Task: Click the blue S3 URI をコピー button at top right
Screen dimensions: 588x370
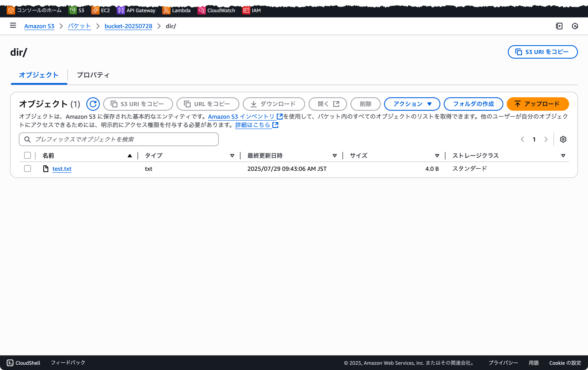Action: pyautogui.click(x=543, y=52)
